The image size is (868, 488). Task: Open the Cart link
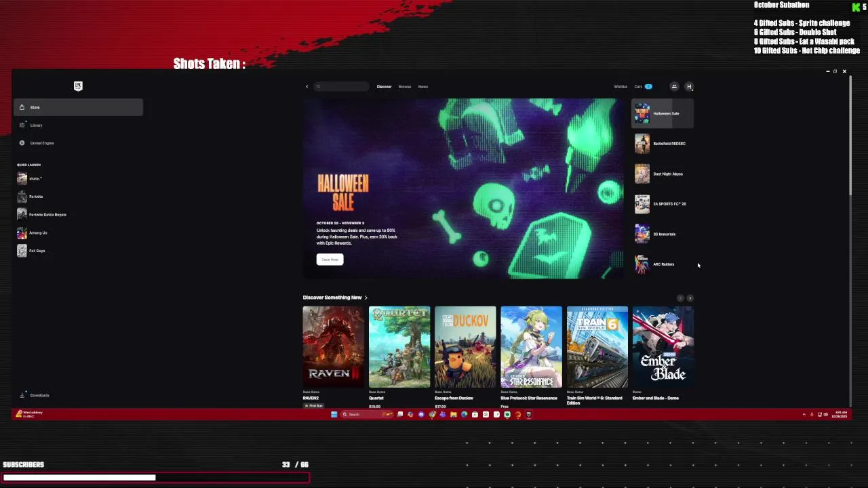(638, 87)
